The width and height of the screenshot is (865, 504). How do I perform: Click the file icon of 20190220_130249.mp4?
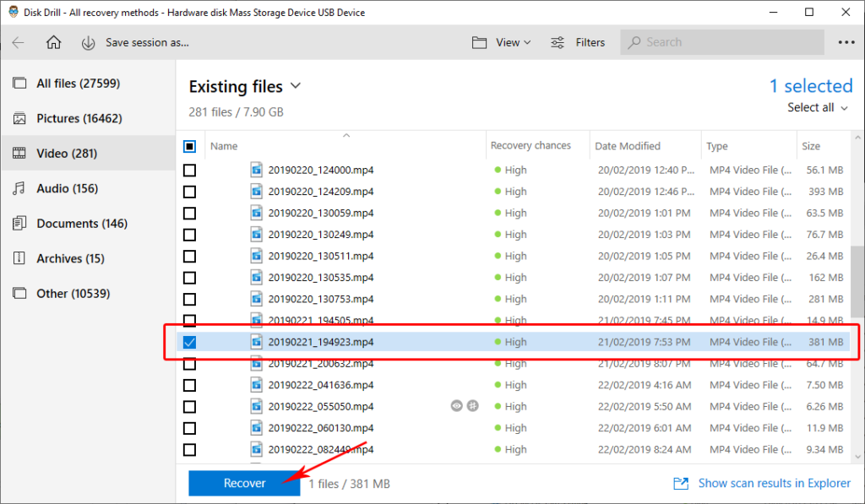coord(257,235)
